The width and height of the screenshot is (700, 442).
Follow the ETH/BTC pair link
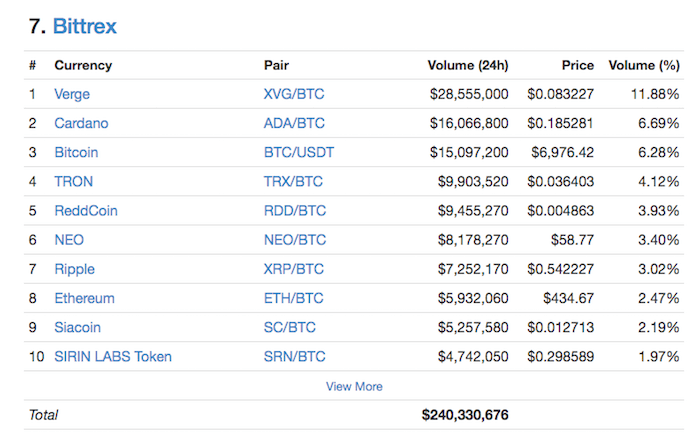(x=293, y=298)
